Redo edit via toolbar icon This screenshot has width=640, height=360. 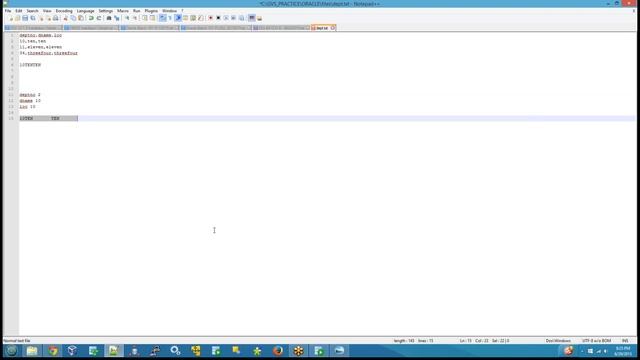coord(99,18)
